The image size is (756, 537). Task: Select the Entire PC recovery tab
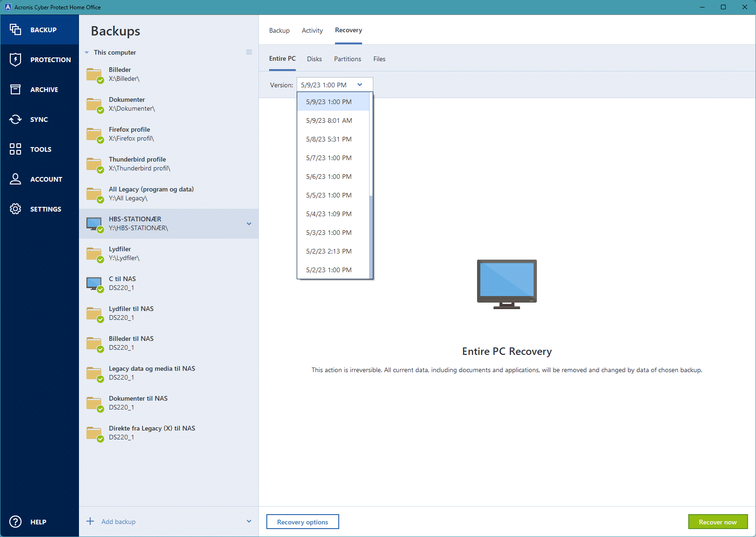point(282,58)
